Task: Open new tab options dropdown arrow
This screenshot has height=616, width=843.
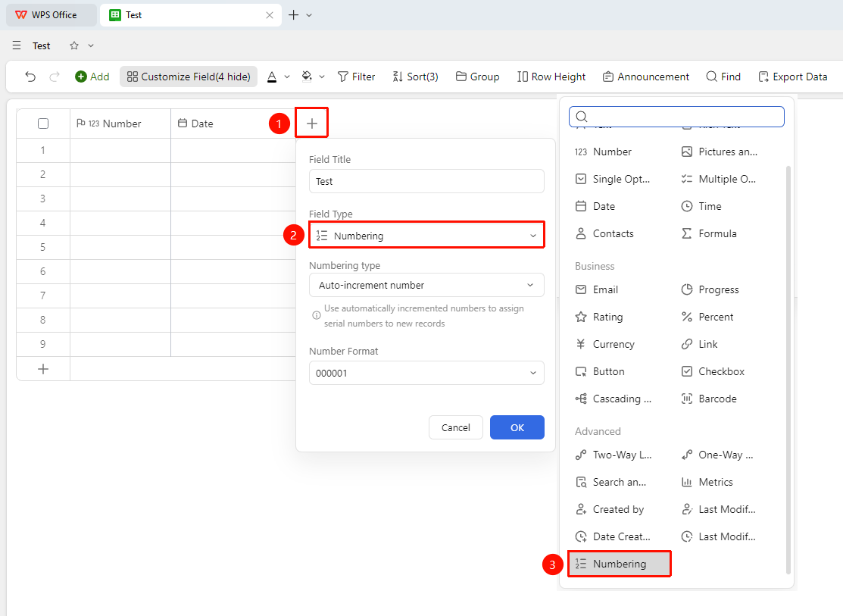Action: point(309,15)
